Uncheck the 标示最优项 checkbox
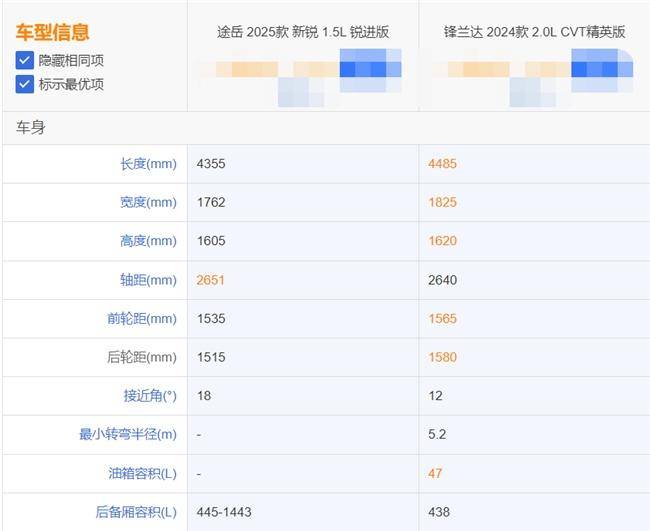This screenshot has height=531, width=650. point(24,84)
